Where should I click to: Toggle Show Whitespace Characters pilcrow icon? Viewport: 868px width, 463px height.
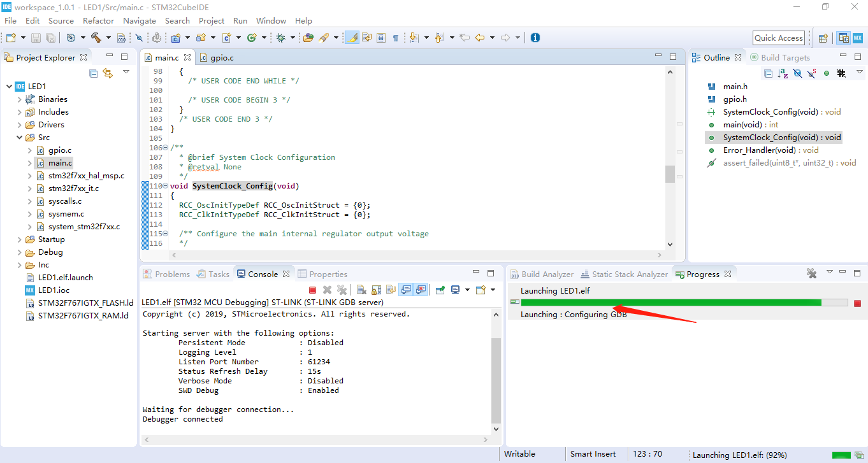pyautogui.click(x=396, y=38)
